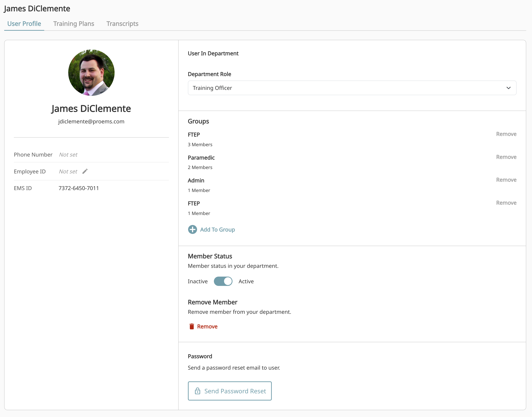Click the Remove link under Remove Member
This screenshot has height=417, width=532.
(207, 326)
